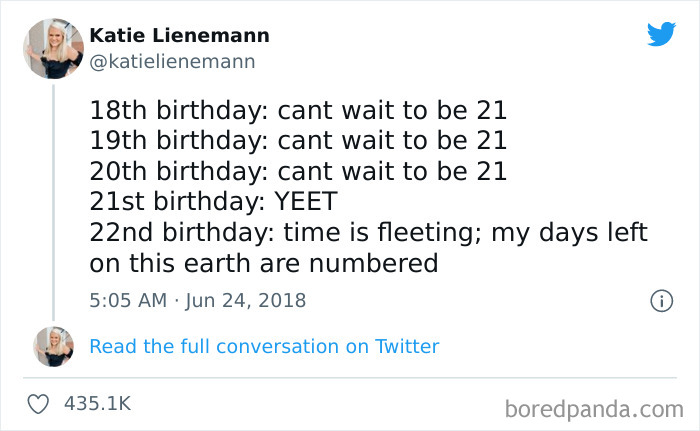The image size is (700, 431).
Task: Click the Twitter bird logo
Action: point(661,35)
